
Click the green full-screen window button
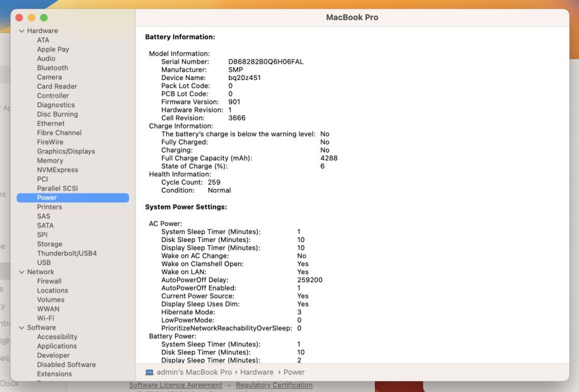pyautogui.click(x=43, y=18)
